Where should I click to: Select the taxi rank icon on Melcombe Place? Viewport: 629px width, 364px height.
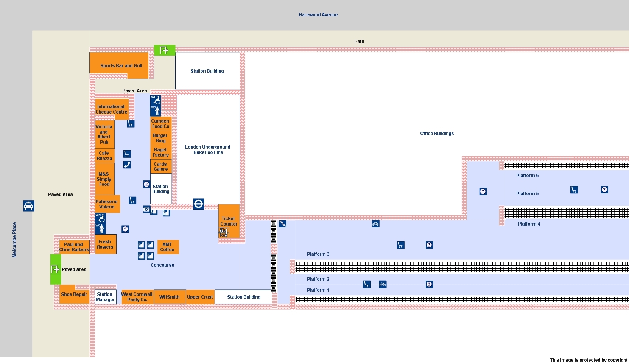pyautogui.click(x=29, y=206)
